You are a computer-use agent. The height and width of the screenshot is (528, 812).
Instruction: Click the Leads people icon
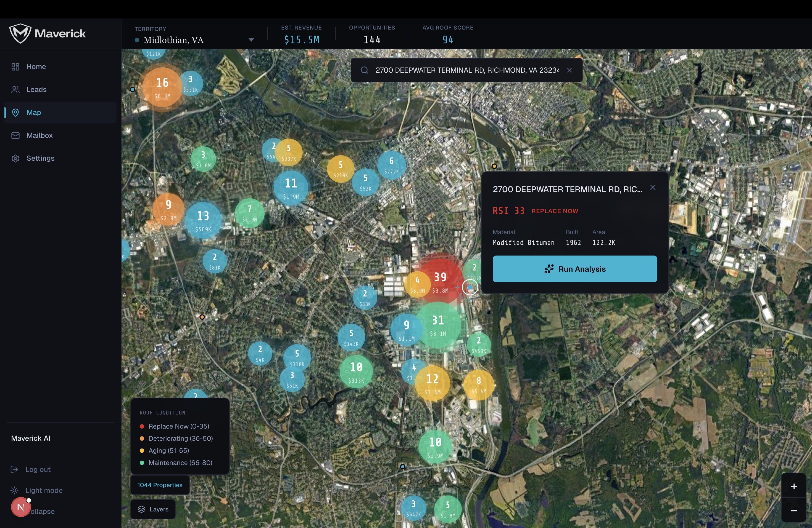tap(15, 89)
